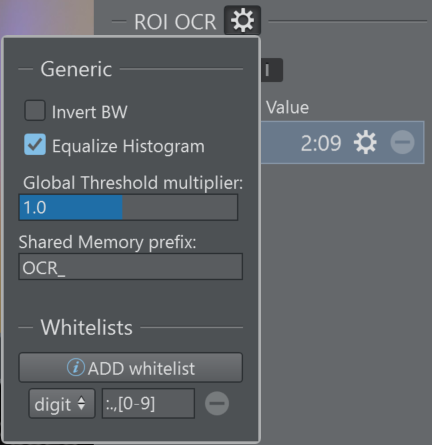
Task: Delete the digit whitelist using the minus icon
Action: click(217, 404)
